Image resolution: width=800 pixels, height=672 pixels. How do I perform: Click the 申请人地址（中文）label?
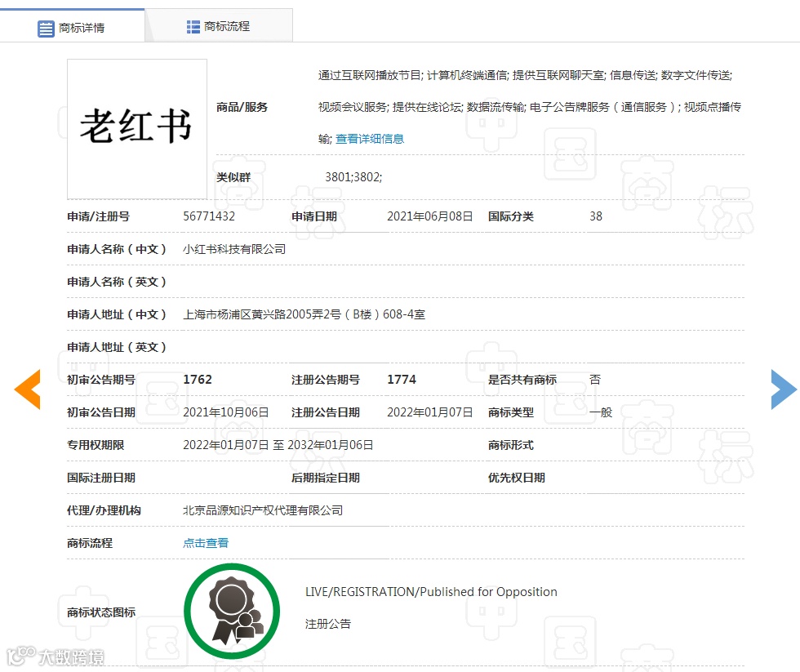(117, 314)
